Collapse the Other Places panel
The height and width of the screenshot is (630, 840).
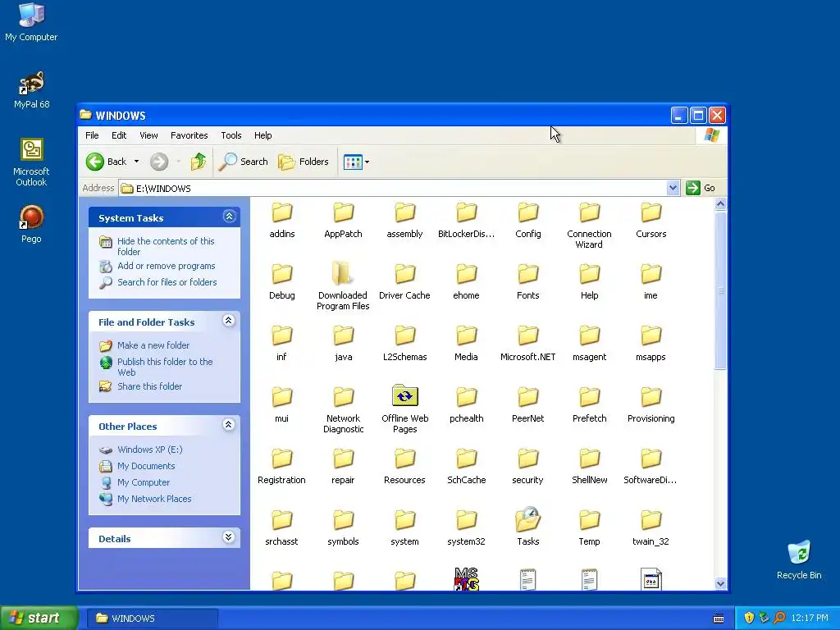click(x=229, y=425)
